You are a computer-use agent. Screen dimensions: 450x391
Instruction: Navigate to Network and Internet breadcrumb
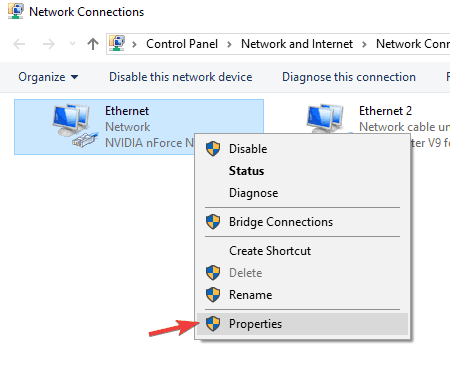[297, 44]
